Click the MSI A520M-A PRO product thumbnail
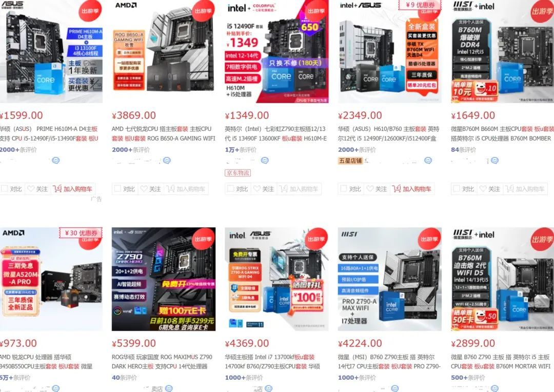The height and width of the screenshot is (392, 554). [x=51, y=279]
